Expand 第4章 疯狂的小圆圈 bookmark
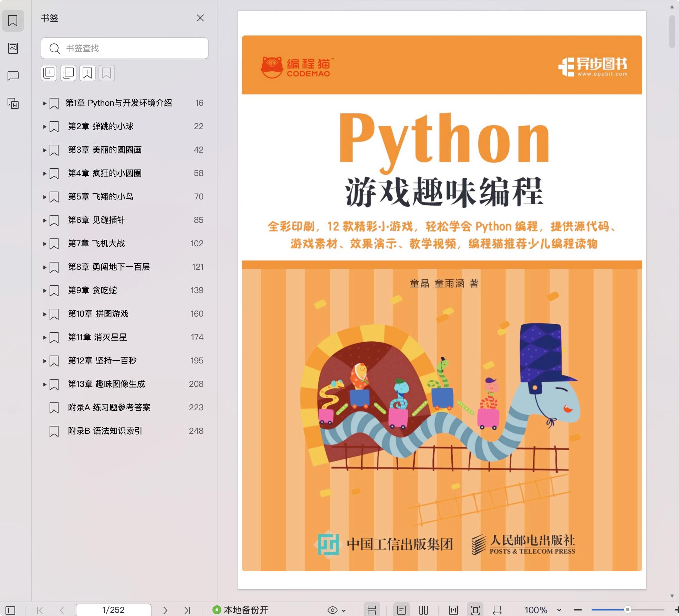 coord(45,173)
